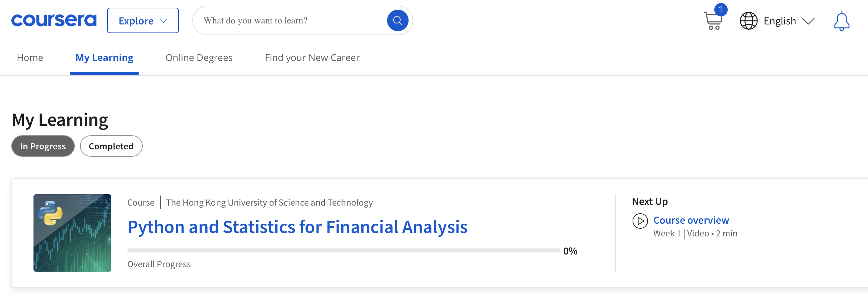The height and width of the screenshot is (298, 868).
Task: Click the Overall Progress bar
Action: pyautogui.click(x=343, y=250)
